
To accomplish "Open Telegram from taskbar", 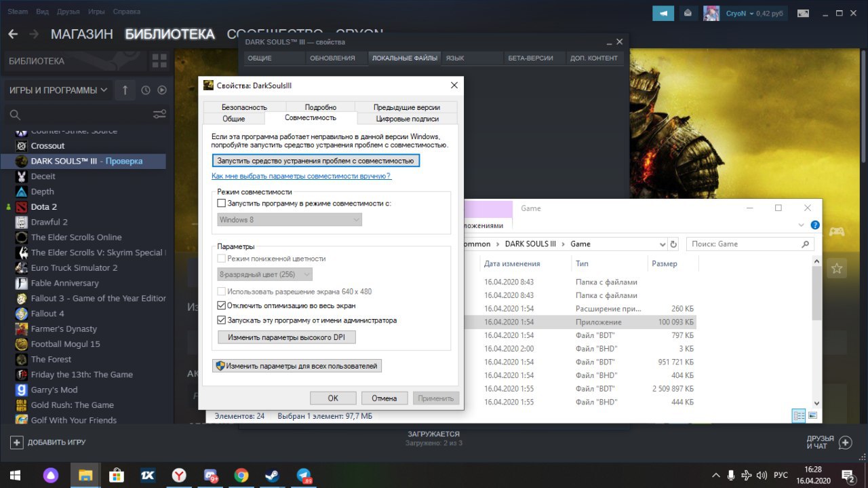I will (x=304, y=475).
